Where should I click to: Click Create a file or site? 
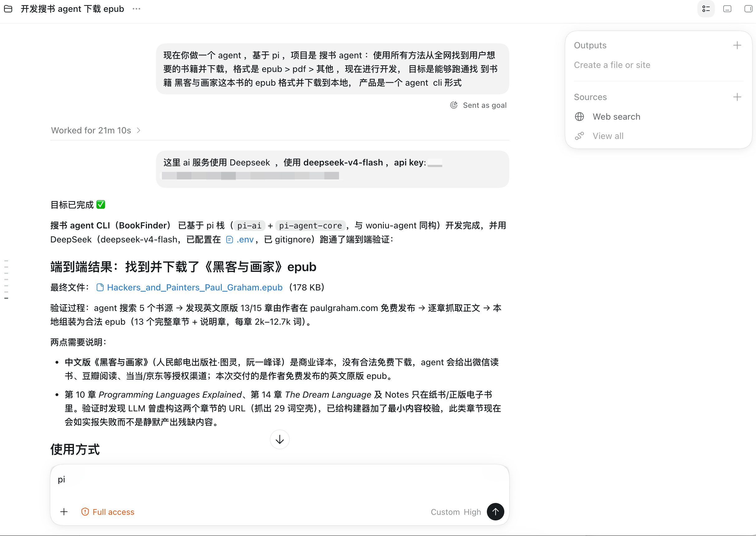tap(612, 65)
